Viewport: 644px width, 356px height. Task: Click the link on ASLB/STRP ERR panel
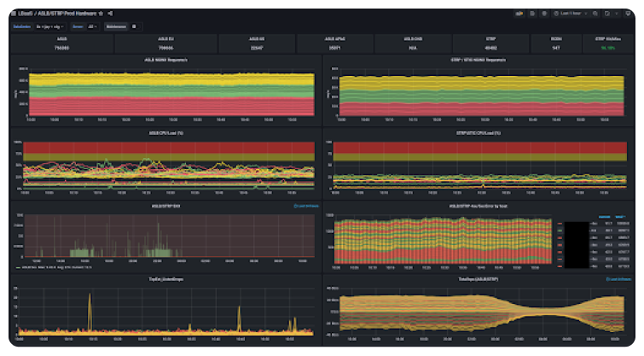click(x=305, y=206)
